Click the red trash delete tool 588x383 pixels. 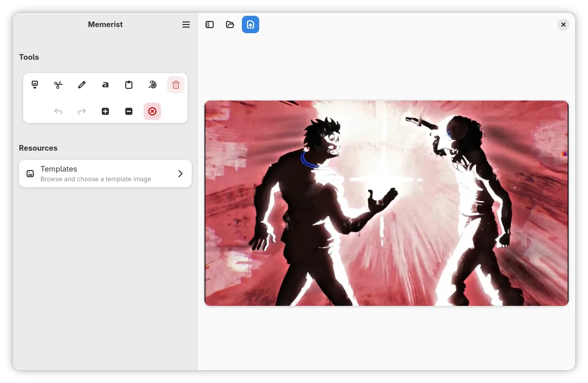pos(176,85)
